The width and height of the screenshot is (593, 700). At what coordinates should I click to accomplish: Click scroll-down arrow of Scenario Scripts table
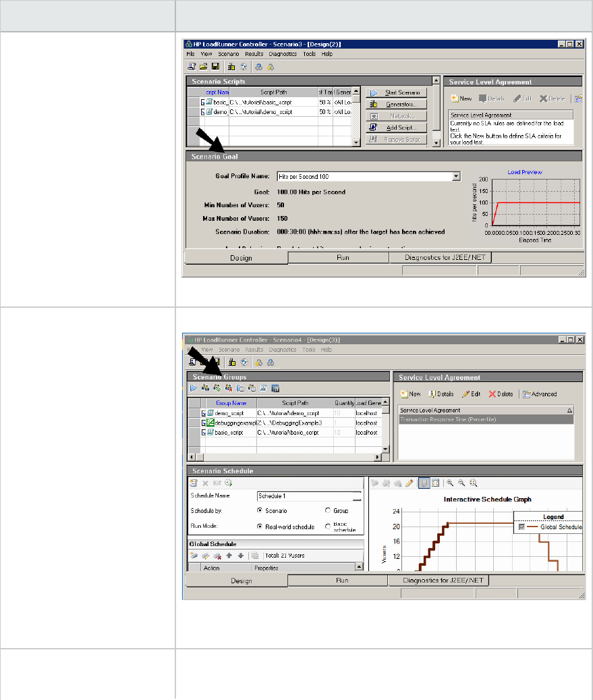[356, 142]
